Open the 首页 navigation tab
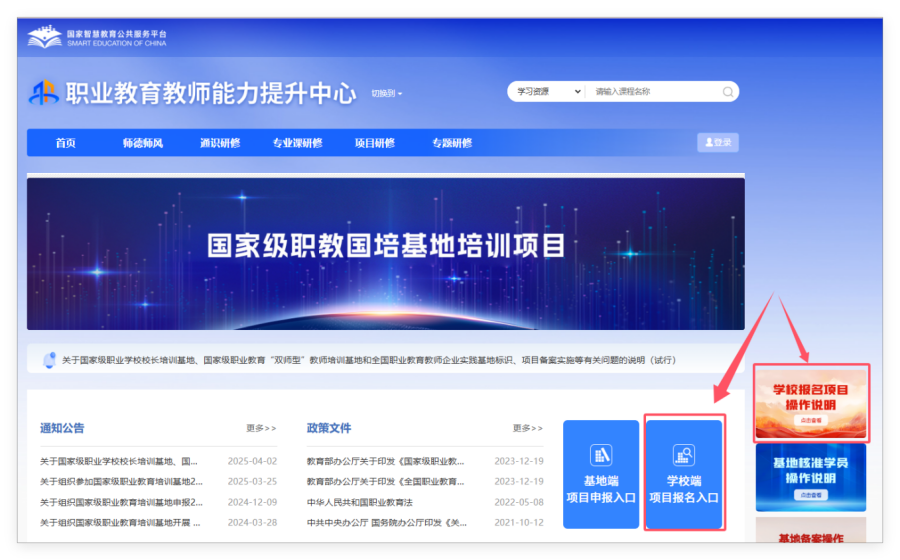 tap(66, 143)
